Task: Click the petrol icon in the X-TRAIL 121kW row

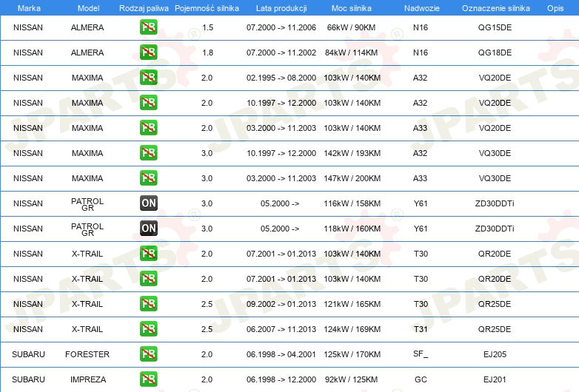Action: pos(148,303)
